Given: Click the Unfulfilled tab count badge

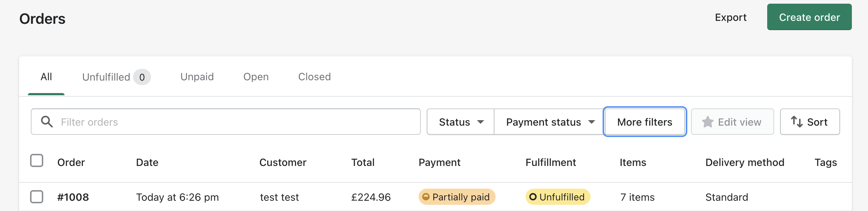Looking at the screenshot, I should (142, 77).
